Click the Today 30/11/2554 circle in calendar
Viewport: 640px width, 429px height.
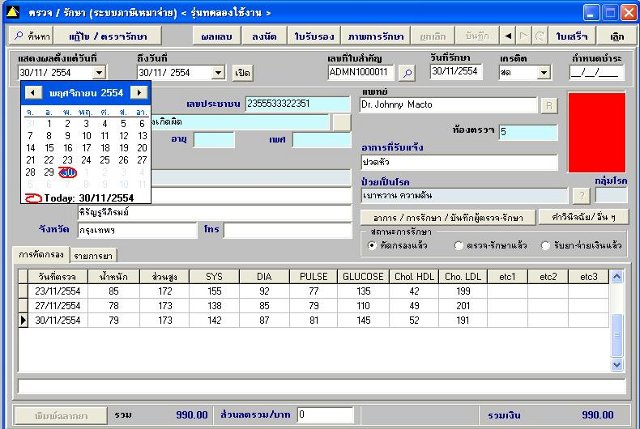(x=34, y=197)
